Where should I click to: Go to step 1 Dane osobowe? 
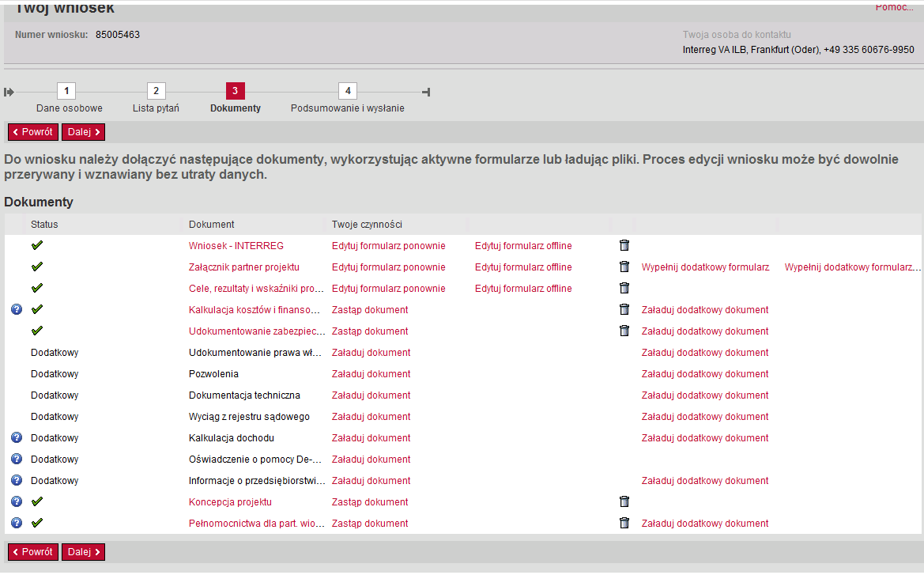click(x=66, y=91)
